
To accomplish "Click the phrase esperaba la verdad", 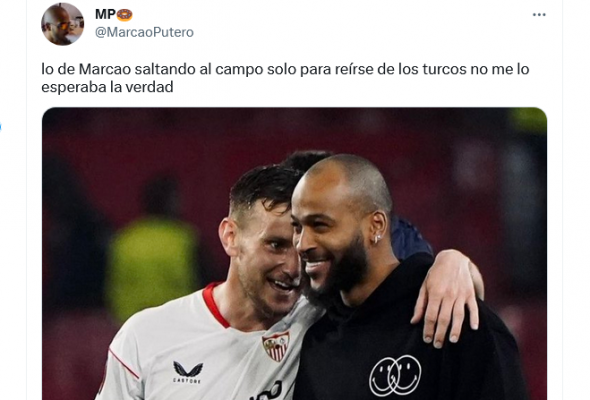I will point(107,87).
